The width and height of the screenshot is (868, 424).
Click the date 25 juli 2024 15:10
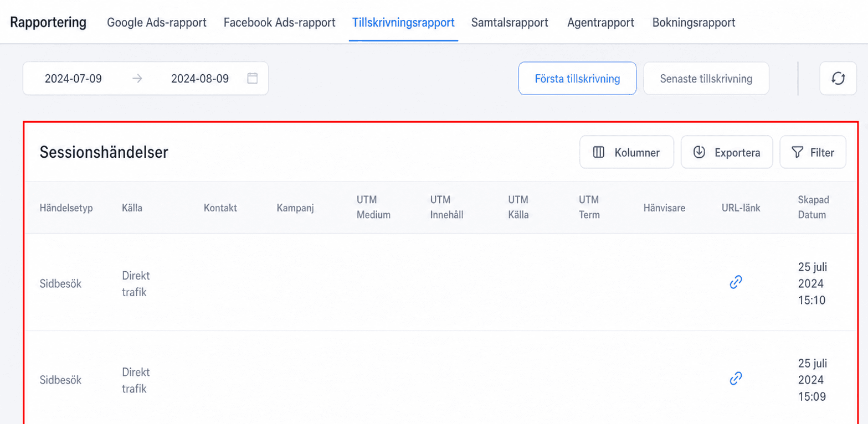point(813,284)
